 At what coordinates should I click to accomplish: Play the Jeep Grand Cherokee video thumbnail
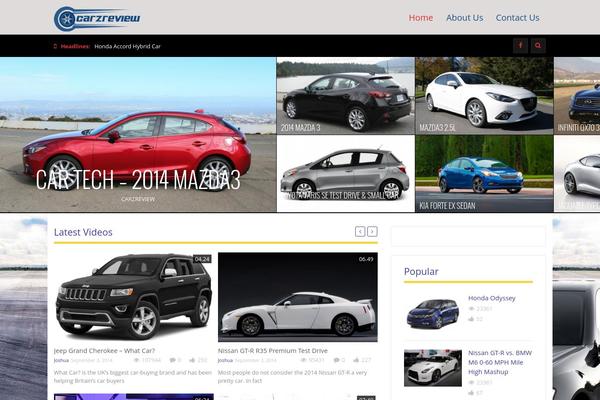(x=134, y=297)
